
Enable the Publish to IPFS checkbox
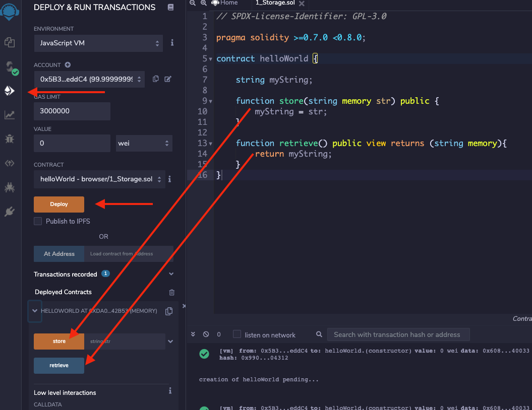click(38, 221)
